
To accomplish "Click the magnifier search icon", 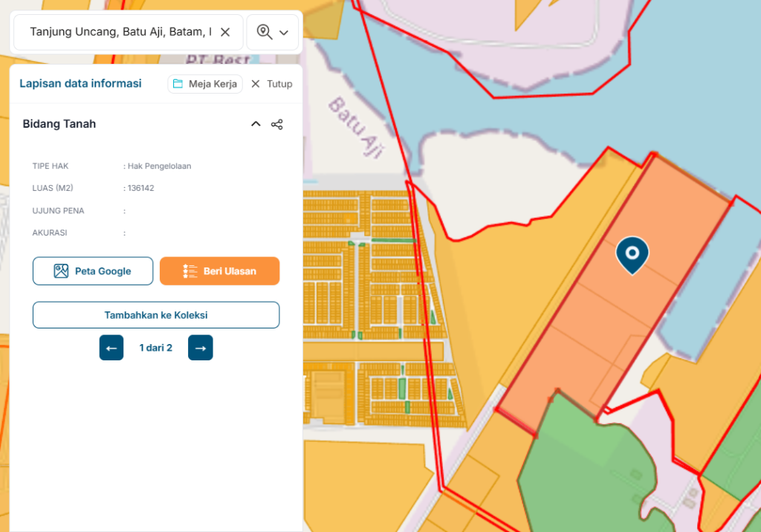I will (x=264, y=32).
